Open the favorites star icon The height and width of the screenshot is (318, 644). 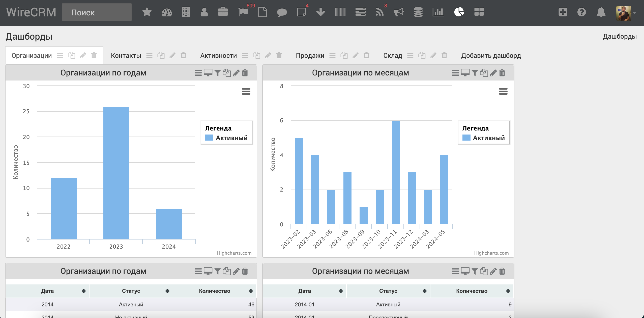point(147,12)
